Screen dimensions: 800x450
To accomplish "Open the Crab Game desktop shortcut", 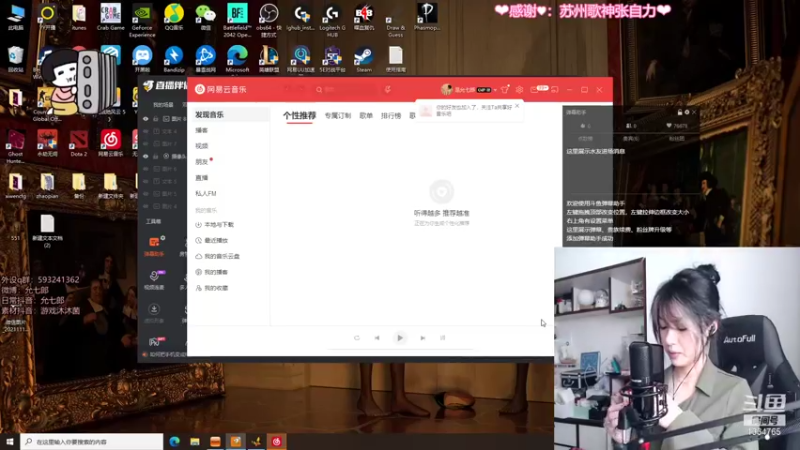I will coord(110,17).
